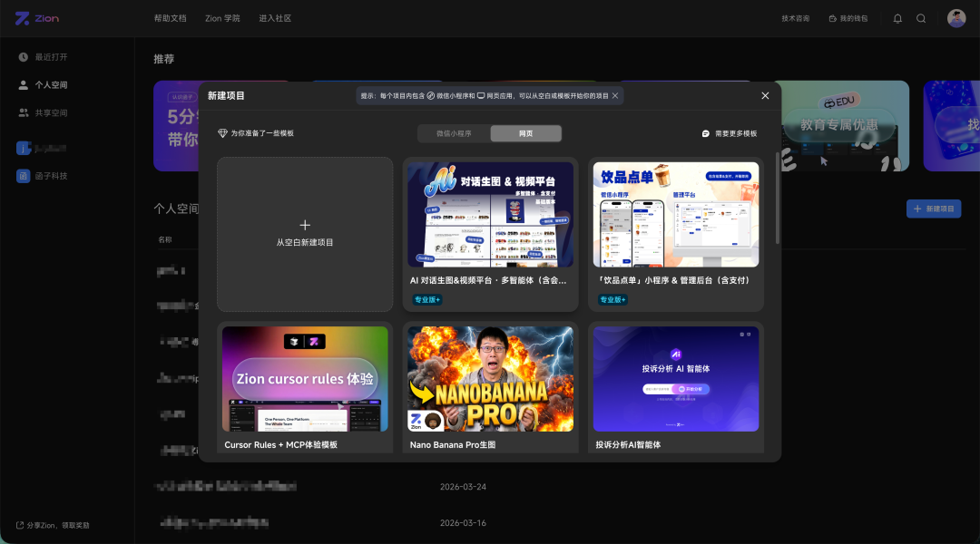Select 最近打开 in the sidebar
This screenshot has height=544, width=980.
click(x=51, y=57)
